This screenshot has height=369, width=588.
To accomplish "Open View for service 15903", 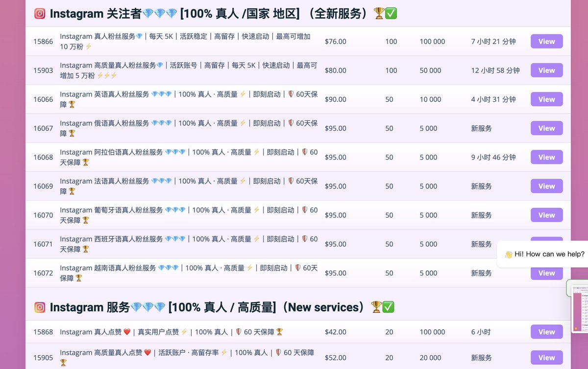I will [x=546, y=70].
